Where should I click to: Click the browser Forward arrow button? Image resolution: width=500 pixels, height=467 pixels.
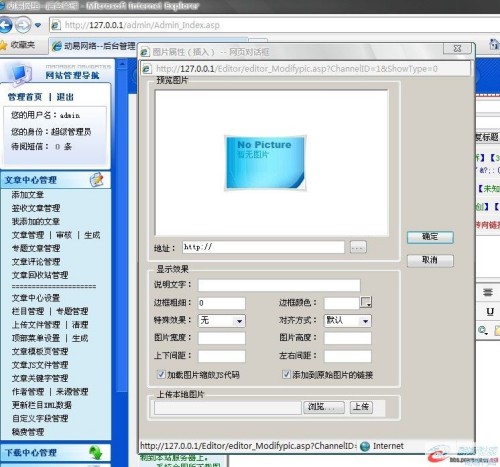pos(23,25)
